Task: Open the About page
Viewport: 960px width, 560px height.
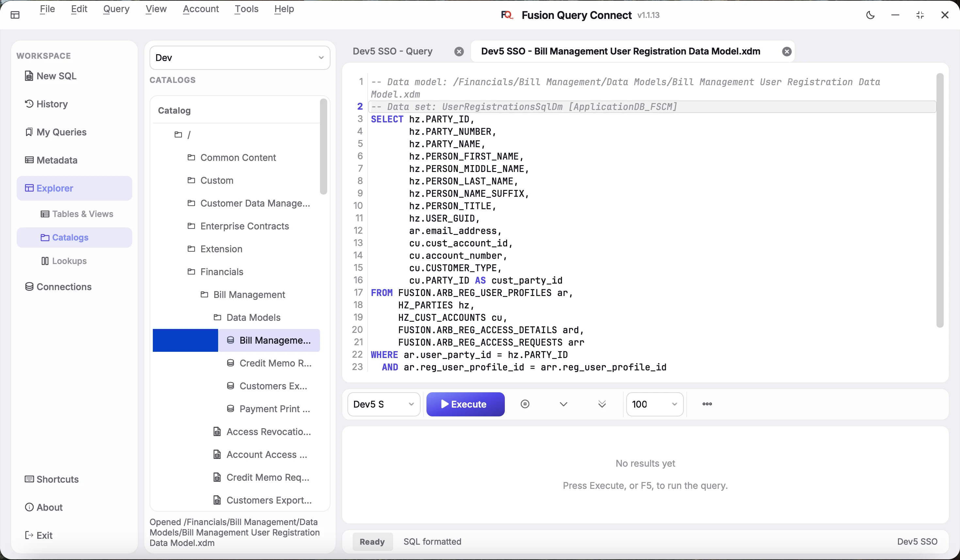Action: 74,507
